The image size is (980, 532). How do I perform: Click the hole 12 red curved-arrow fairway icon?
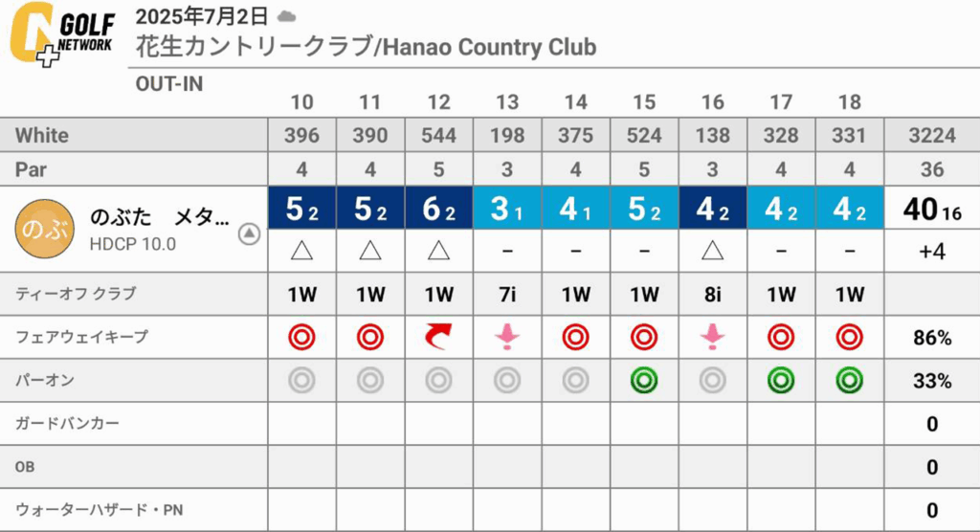pyautogui.click(x=438, y=338)
